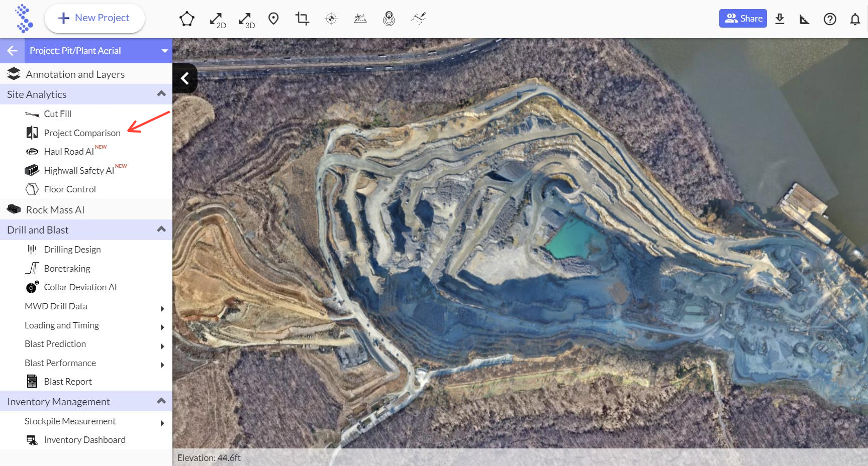Open Project Comparison in Site Analytics
The height and width of the screenshot is (466, 868).
(x=82, y=133)
